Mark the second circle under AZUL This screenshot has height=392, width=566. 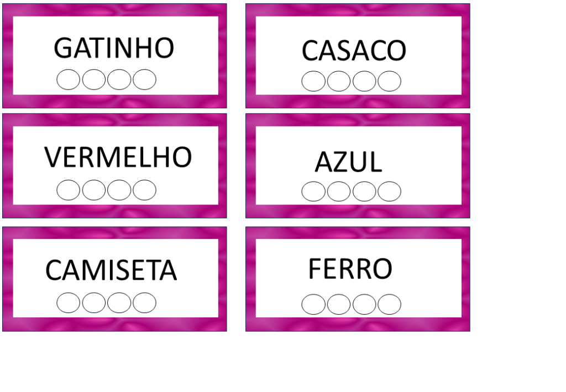point(339,191)
